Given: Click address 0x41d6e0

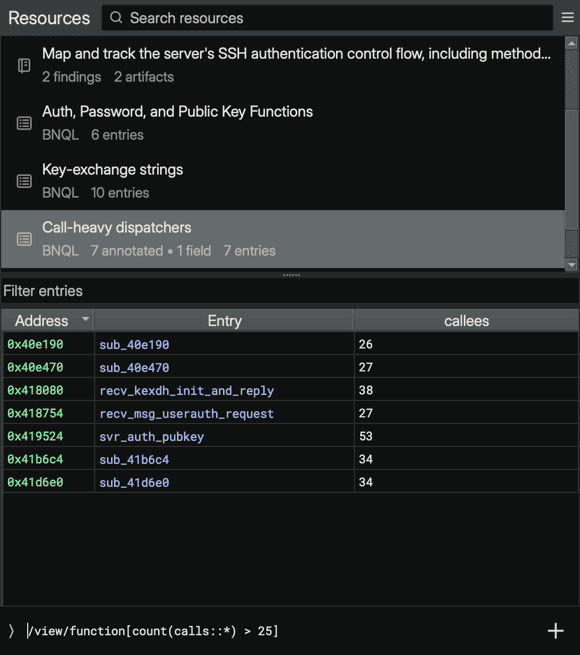Looking at the screenshot, I should (x=35, y=482).
